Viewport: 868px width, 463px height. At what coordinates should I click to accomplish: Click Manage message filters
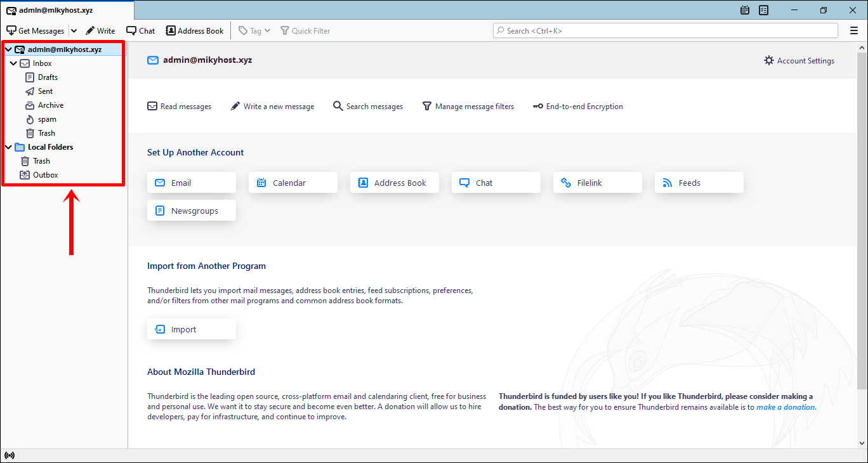click(x=468, y=107)
